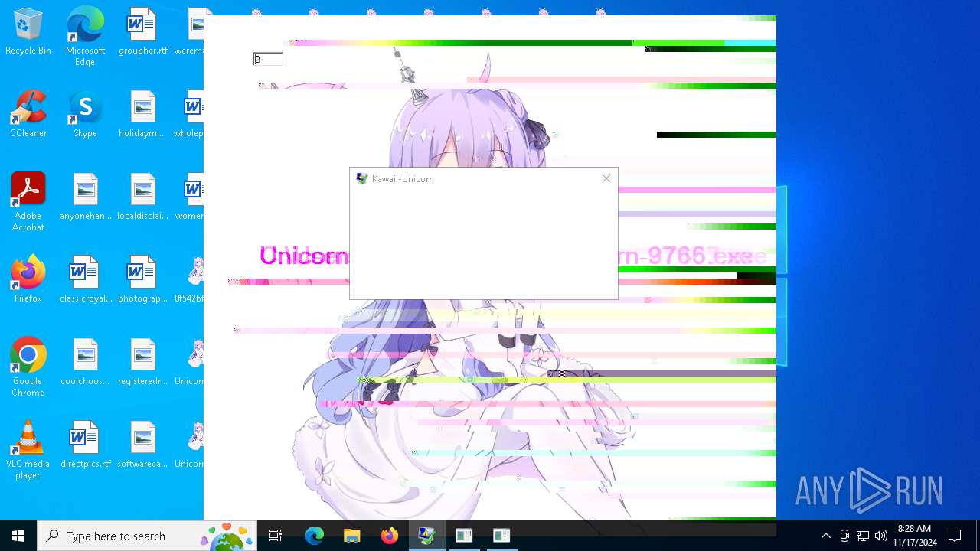This screenshot has height=551, width=980.
Task: Select the softwareca... image file
Action: pyautogui.click(x=142, y=445)
